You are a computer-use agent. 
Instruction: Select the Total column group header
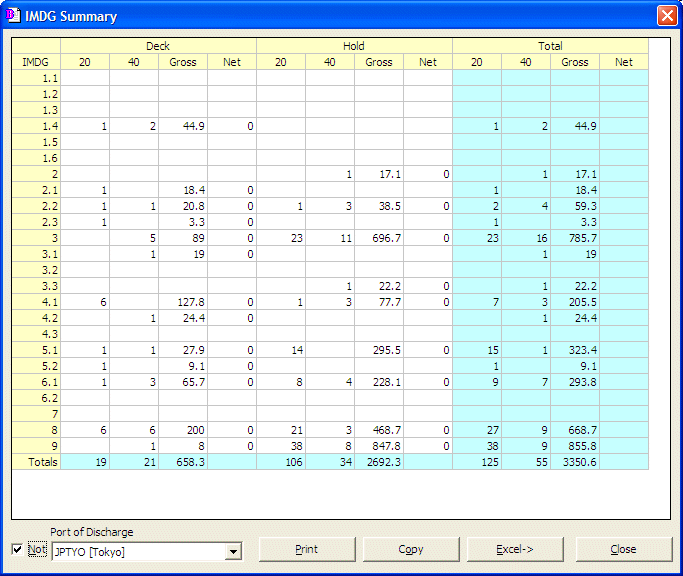click(x=550, y=46)
